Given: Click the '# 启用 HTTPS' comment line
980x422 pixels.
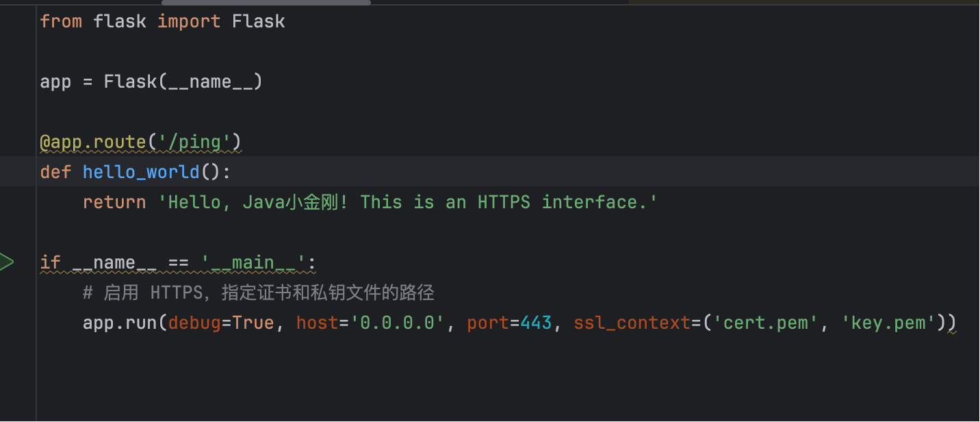Looking at the screenshot, I should [x=259, y=293].
